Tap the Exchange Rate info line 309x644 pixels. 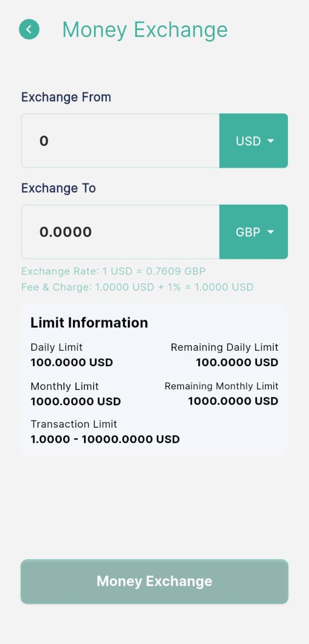(113, 272)
